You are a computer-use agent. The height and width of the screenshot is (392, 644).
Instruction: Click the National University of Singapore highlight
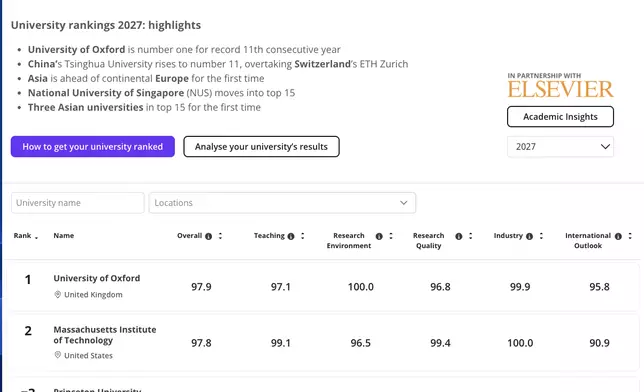tap(161, 93)
